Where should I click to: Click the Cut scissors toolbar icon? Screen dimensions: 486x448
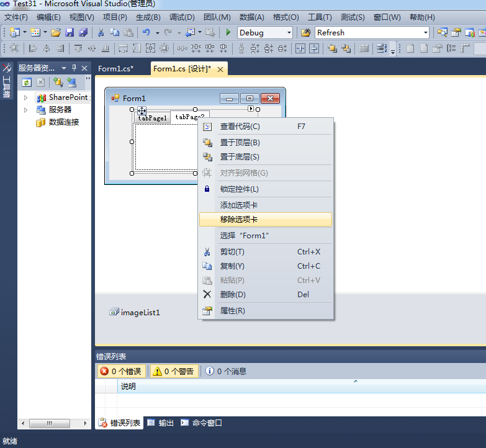tap(101, 32)
